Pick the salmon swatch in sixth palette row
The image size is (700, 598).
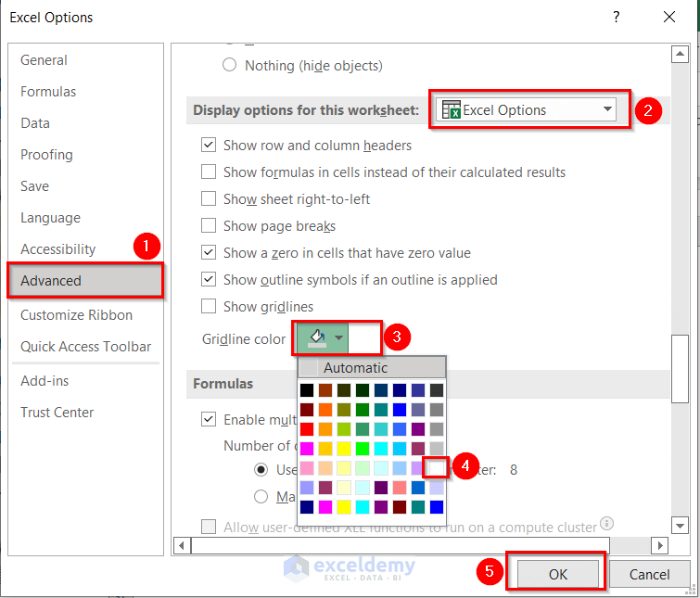(x=399, y=488)
